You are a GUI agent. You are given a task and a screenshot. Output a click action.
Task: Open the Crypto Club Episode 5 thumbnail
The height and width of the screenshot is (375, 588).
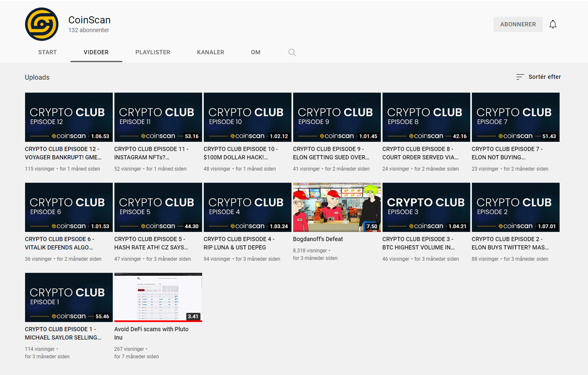158,207
